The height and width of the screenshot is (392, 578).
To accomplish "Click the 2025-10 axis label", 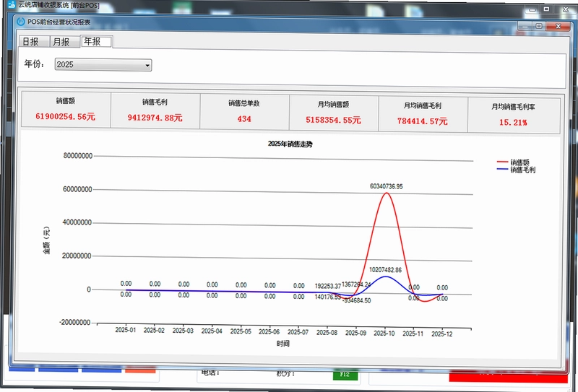I will tap(384, 334).
